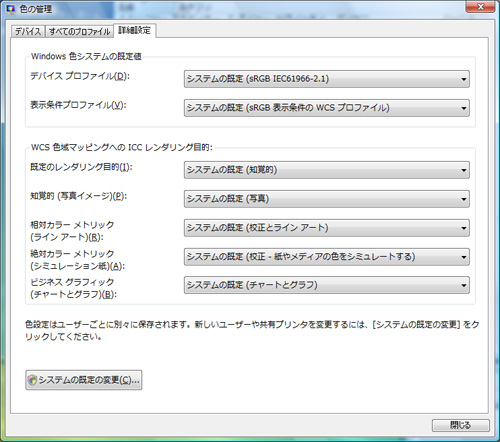Click arrow on sRGB IEC61966-2.1 combo
Viewport: 500px width, 442px height.
[x=464, y=79]
